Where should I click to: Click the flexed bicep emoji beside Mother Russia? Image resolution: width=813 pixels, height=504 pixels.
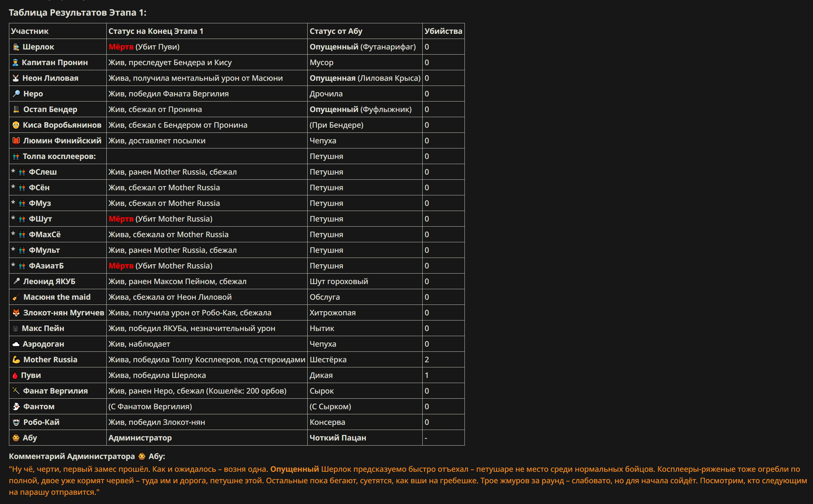click(x=16, y=360)
